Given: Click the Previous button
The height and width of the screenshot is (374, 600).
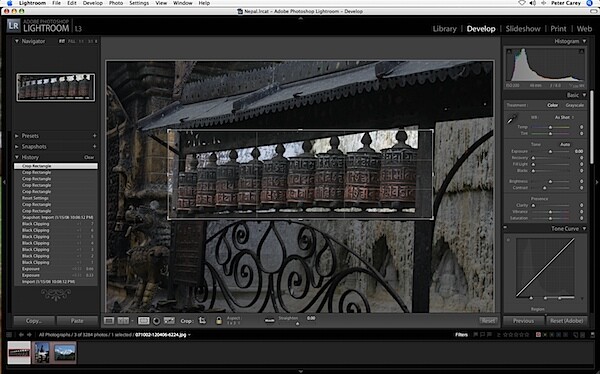Looking at the screenshot, I should tap(523, 321).
